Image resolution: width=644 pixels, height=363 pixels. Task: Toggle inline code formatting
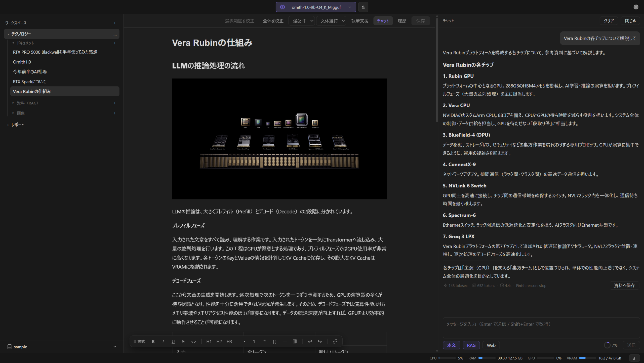pyautogui.click(x=193, y=342)
